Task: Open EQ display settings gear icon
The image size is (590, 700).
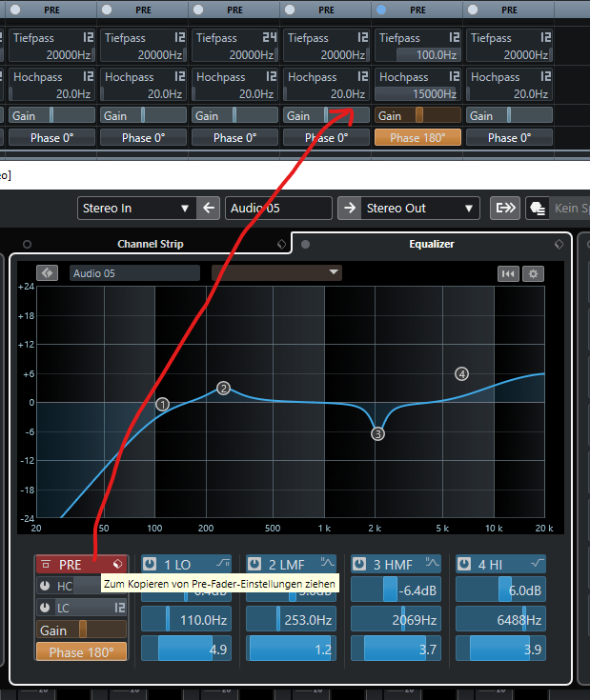Action: coord(534,273)
